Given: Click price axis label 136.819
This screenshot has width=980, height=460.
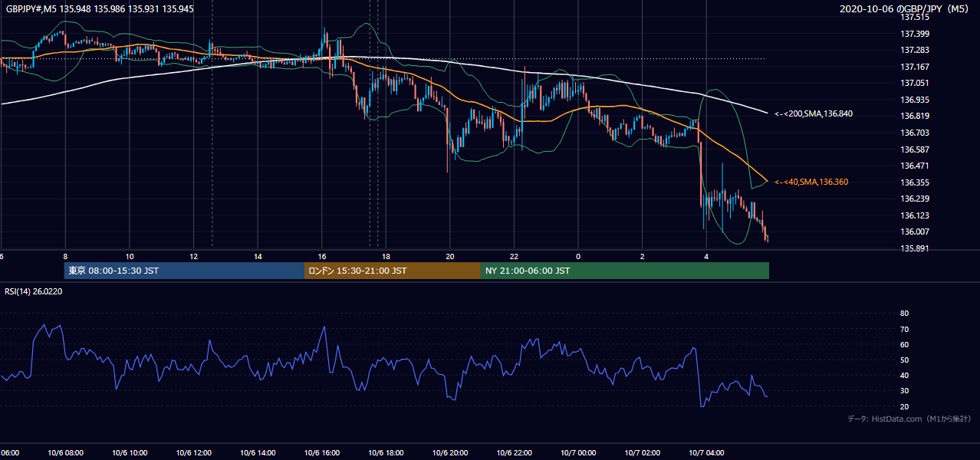Looking at the screenshot, I should pos(916,117).
